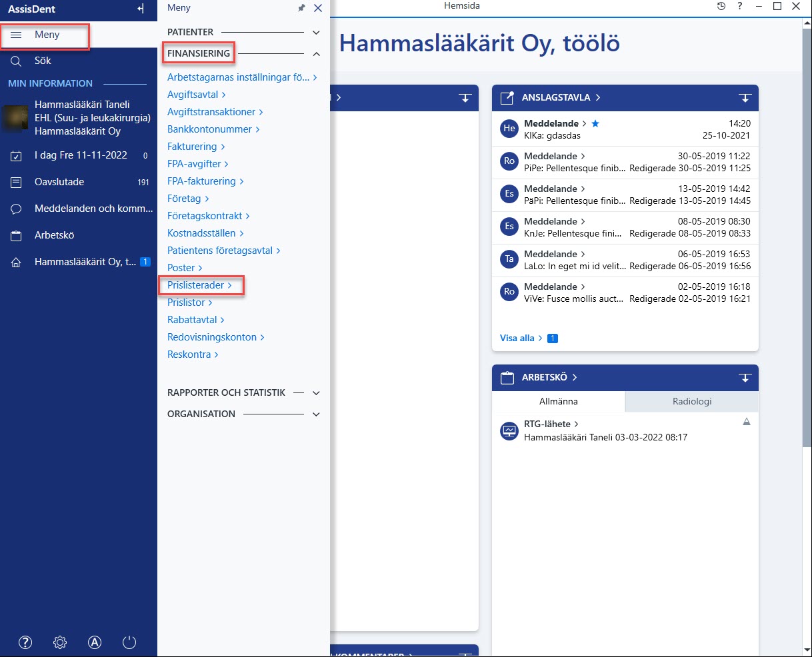This screenshot has height=657, width=812.
Task: Open Prislistor
Action: pyautogui.click(x=189, y=303)
